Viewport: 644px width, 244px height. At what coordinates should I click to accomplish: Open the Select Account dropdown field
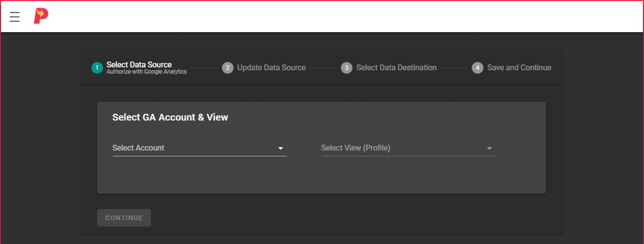click(x=193, y=148)
